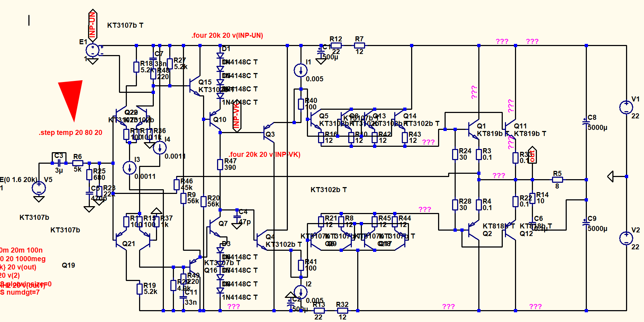The image size is (644, 322).
Task: Select the I1 value '0.005' text
Action: [314, 79]
